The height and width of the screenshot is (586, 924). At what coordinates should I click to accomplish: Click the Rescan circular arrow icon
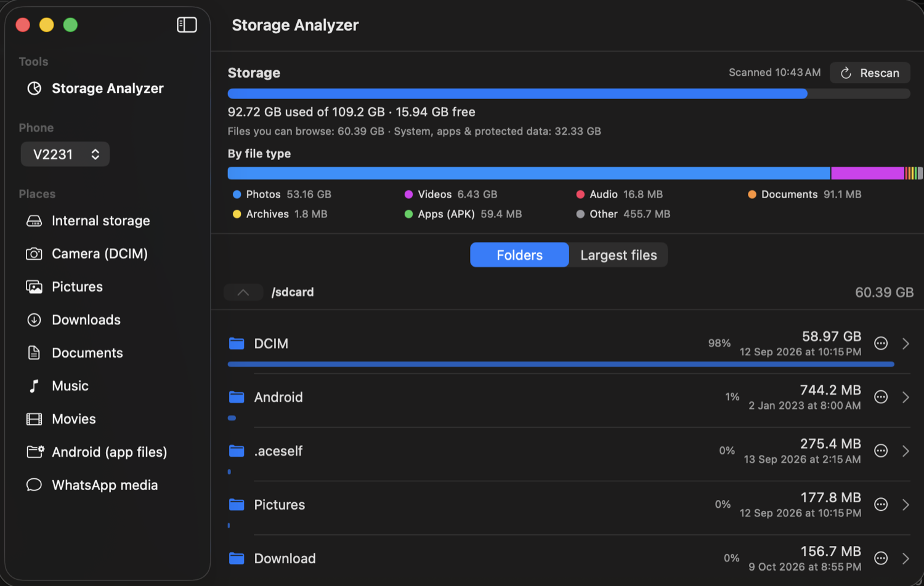846,73
